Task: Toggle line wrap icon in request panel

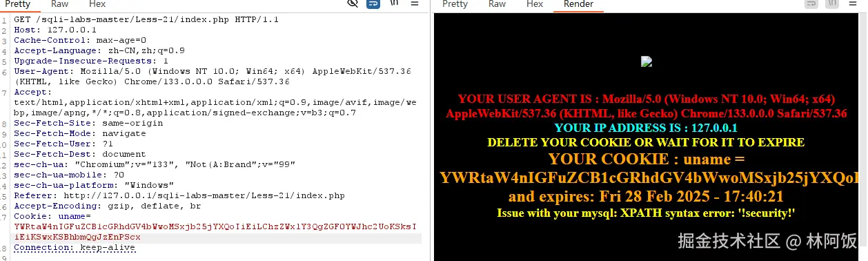Action: 373,3
